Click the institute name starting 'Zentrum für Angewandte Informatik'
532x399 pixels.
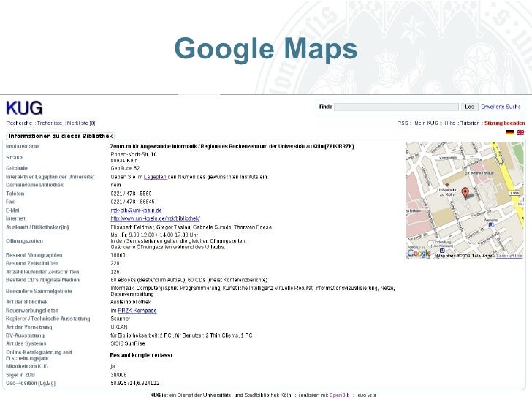point(232,147)
